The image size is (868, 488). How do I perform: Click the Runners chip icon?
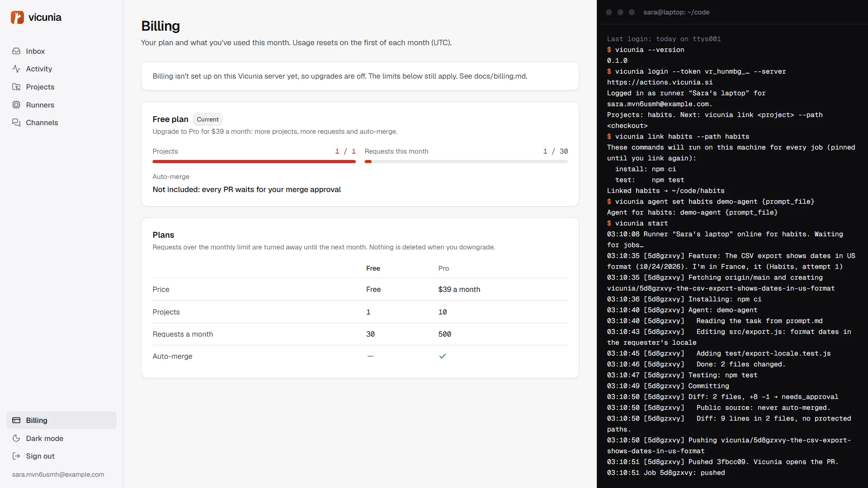[16, 105]
